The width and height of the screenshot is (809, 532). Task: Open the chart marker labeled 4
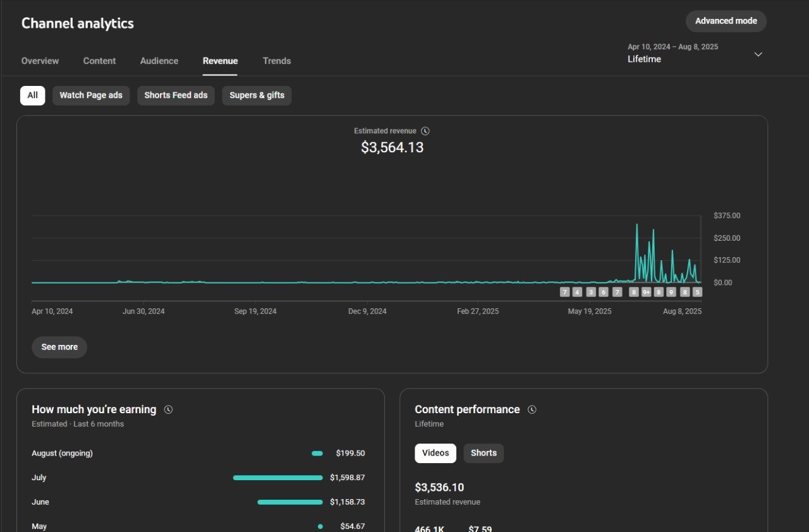point(577,292)
